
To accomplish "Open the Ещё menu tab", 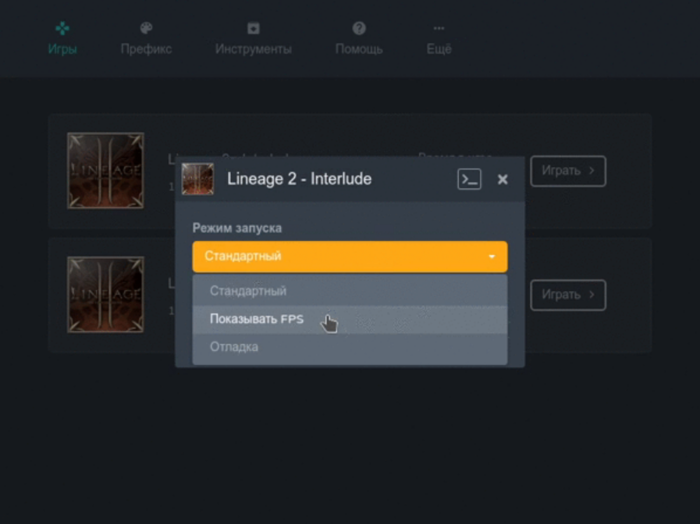I will (x=439, y=39).
